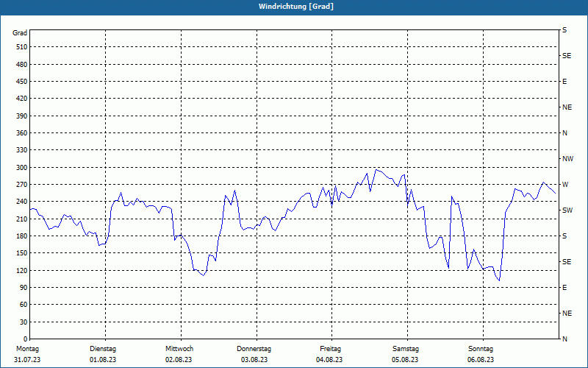The image size is (588, 368).
Task: Select the date 04.08.23
Action: (329, 360)
